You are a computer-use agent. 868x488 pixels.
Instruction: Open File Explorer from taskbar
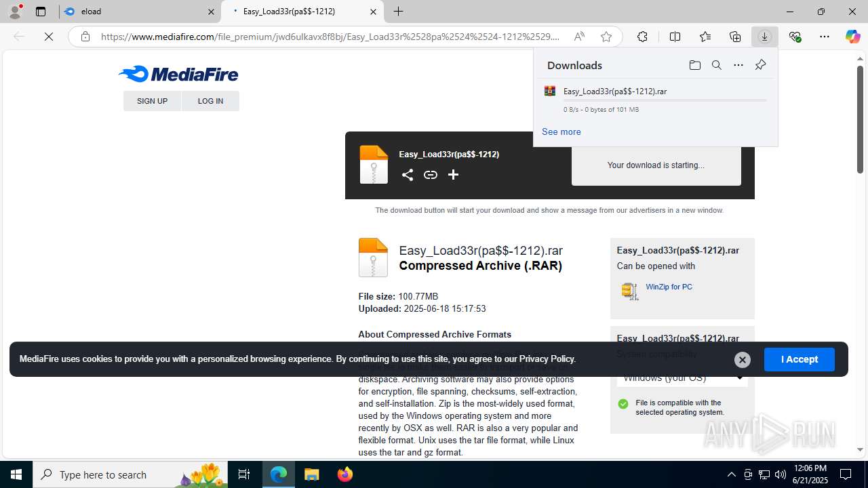point(312,474)
